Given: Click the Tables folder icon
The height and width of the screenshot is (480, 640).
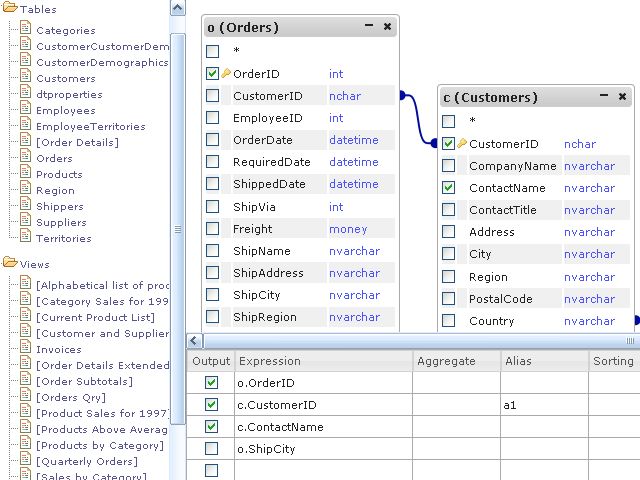Looking at the screenshot, I should click(x=10, y=8).
